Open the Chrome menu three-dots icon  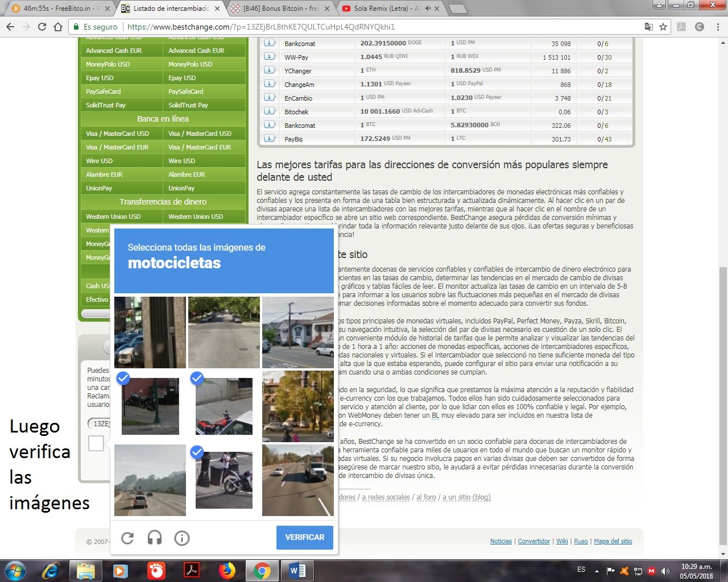click(x=718, y=27)
